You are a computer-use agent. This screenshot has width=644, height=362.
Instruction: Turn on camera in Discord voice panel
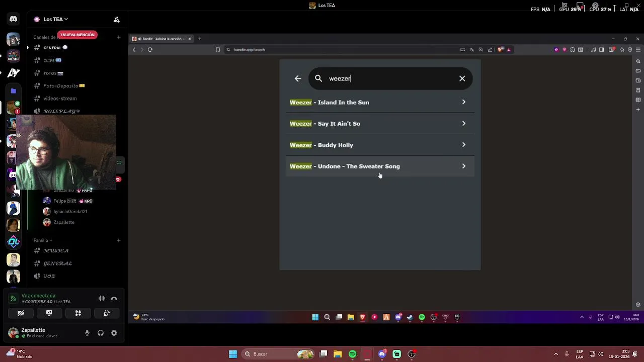21,313
